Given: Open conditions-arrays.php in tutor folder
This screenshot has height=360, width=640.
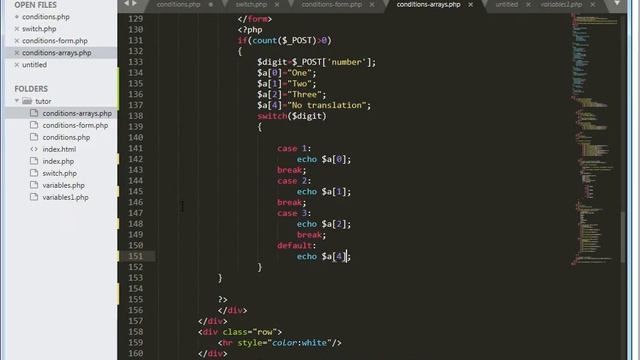Looking at the screenshot, I should [77, 113].
